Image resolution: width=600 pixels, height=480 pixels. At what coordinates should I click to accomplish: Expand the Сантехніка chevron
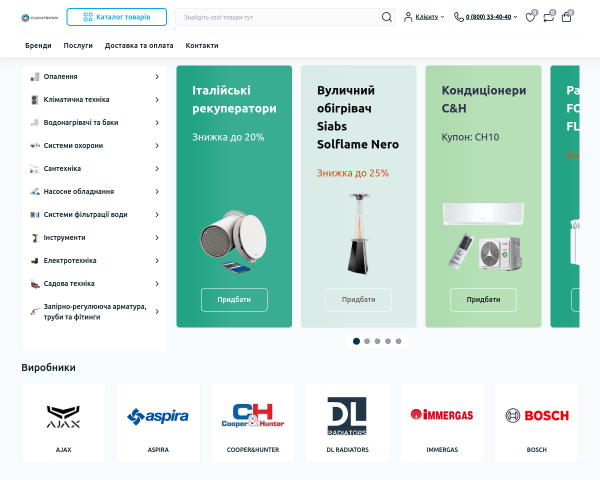point(157,168)
